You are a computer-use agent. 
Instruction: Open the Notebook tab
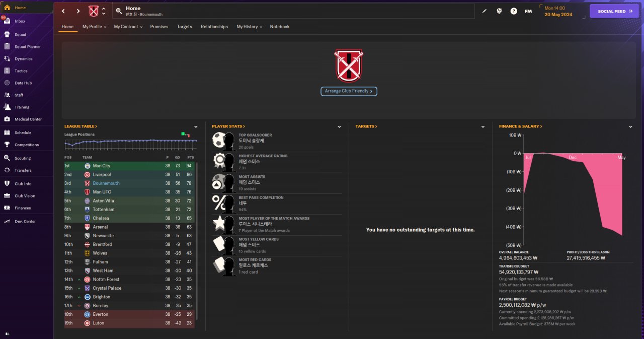(x=280, y=27)
